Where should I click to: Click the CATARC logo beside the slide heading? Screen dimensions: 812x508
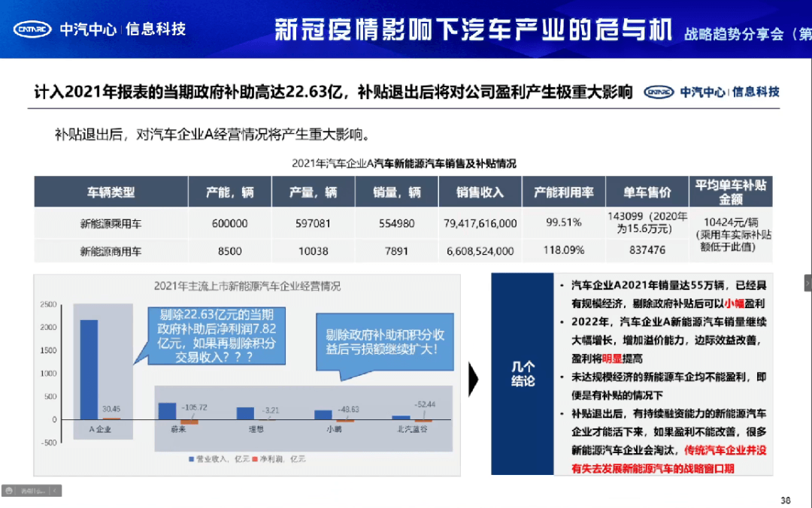point(659,92)
